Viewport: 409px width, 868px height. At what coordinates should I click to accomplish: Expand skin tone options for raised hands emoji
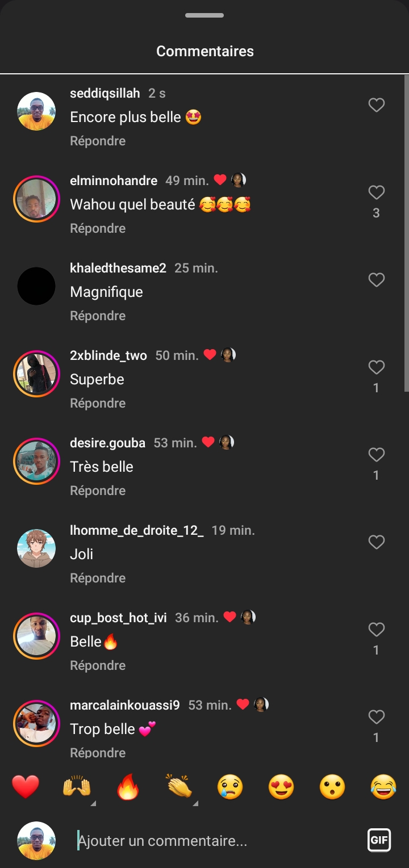point(93,803)
